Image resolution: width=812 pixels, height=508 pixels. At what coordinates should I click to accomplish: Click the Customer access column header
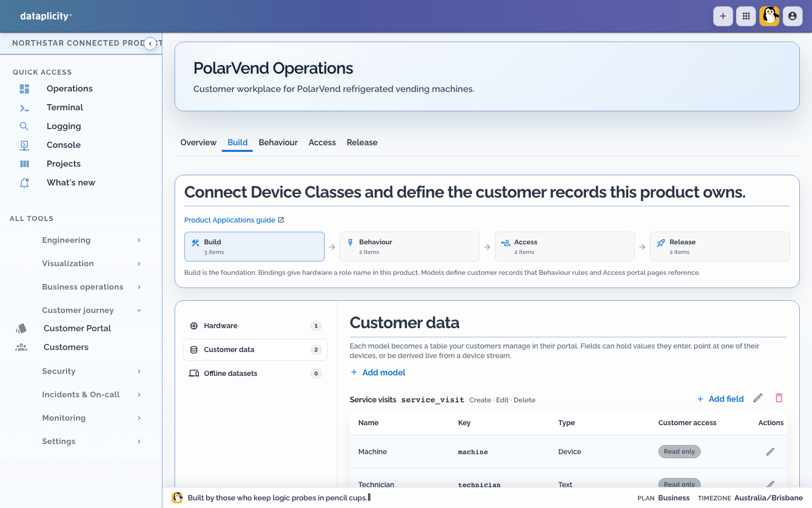[687, 423]
